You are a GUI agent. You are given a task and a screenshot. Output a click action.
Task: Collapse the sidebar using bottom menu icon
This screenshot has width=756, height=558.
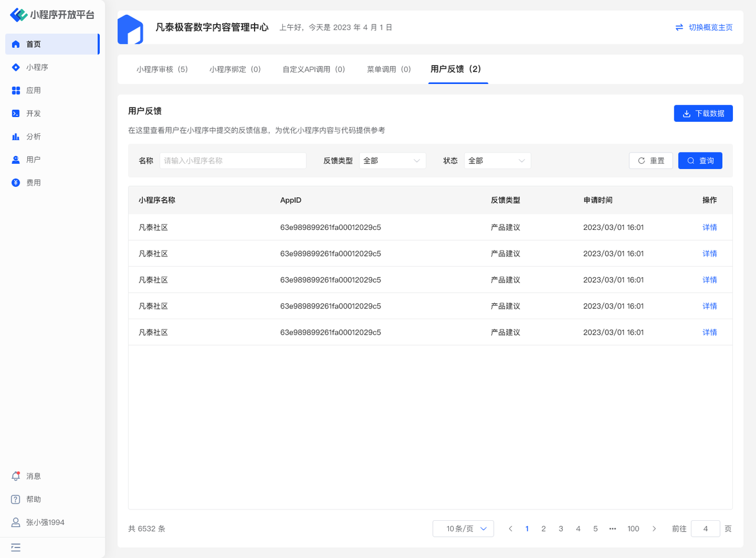click(16, 547)
